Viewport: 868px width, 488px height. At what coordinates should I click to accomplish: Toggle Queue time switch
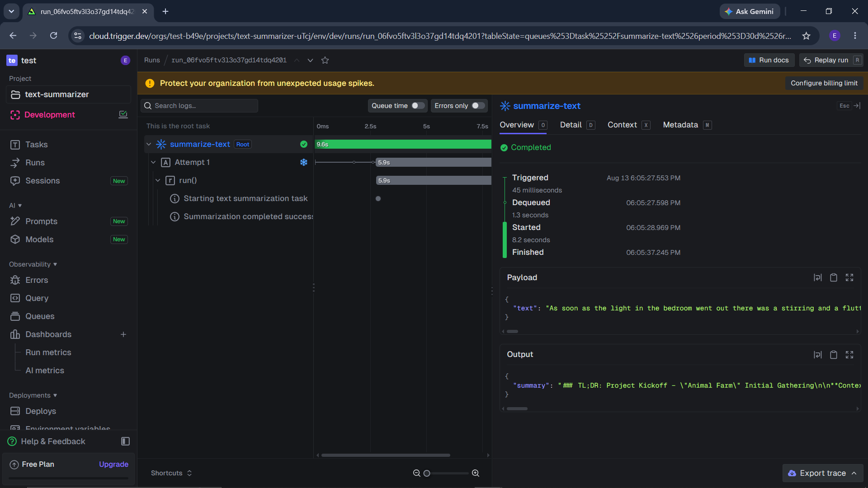(418, 106)
